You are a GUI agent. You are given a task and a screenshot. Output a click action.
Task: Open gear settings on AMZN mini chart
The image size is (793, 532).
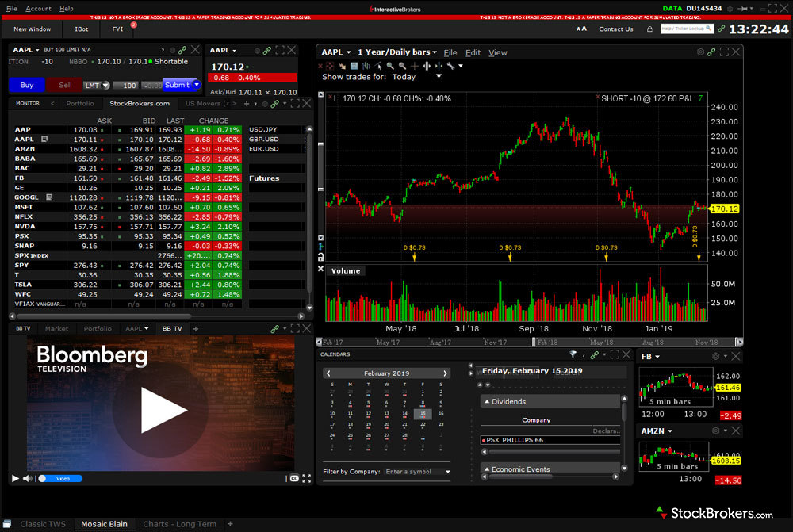coord(715,431)
